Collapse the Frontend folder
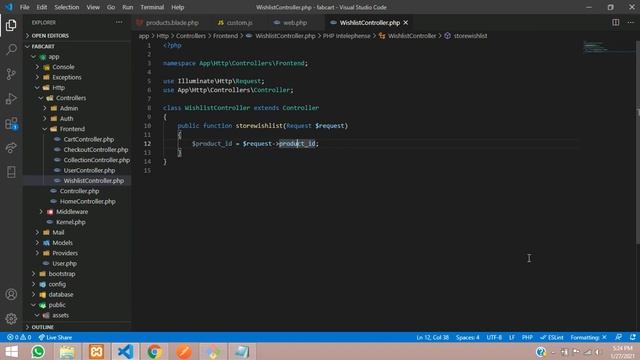This screenshot has width=640, height=360. tap(72, 129)
